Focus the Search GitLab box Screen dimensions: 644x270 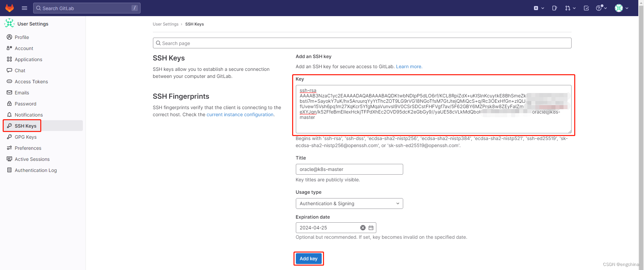point(87,8)
